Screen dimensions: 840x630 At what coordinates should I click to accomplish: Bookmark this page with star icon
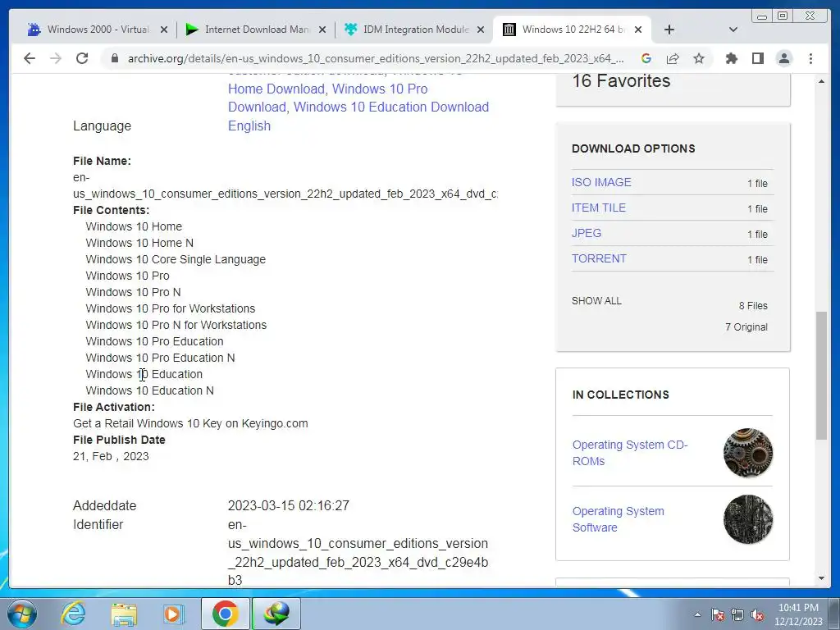699,58
